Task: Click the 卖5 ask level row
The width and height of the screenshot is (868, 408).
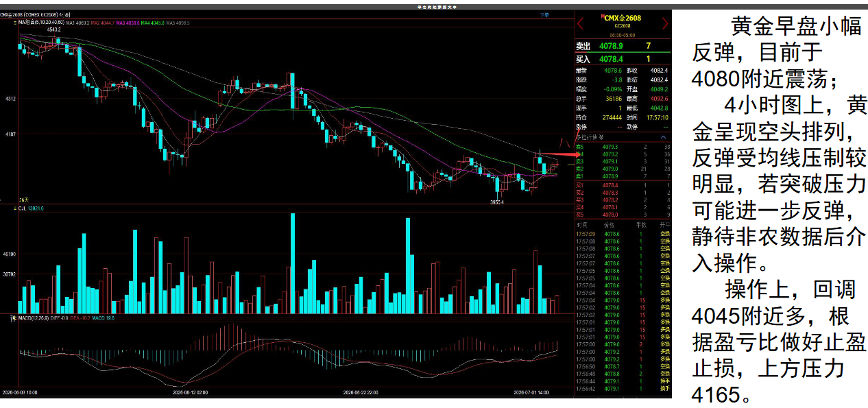Action: (623, 147)
